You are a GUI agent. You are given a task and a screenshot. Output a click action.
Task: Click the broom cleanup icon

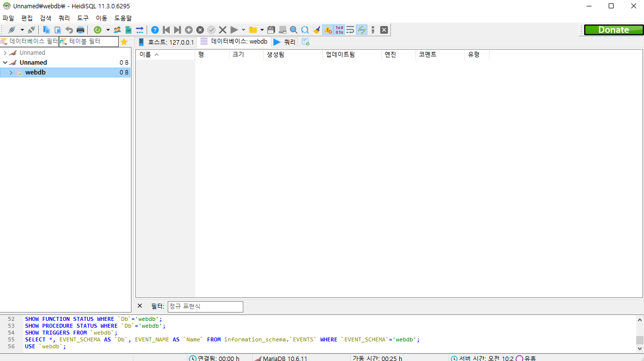[x=316, y=30]
